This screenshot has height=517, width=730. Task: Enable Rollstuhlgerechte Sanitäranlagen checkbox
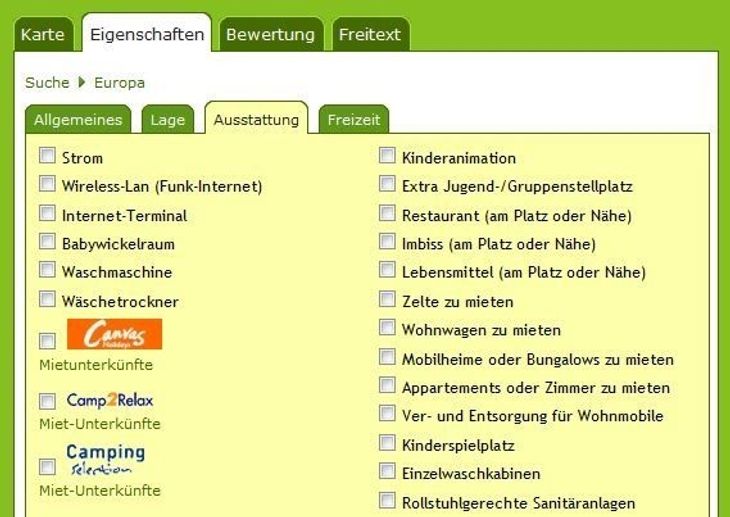[x=387, y=501]
